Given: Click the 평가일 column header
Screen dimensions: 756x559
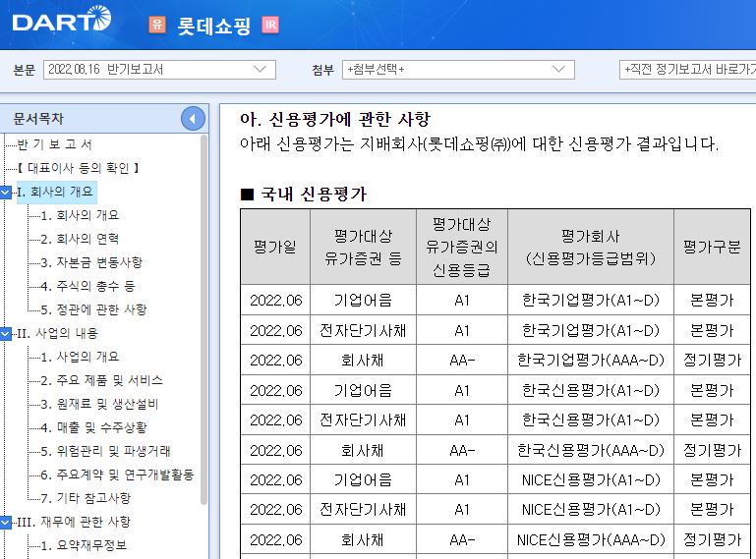Looking at the screenshot, I should [x=275, y=247].
